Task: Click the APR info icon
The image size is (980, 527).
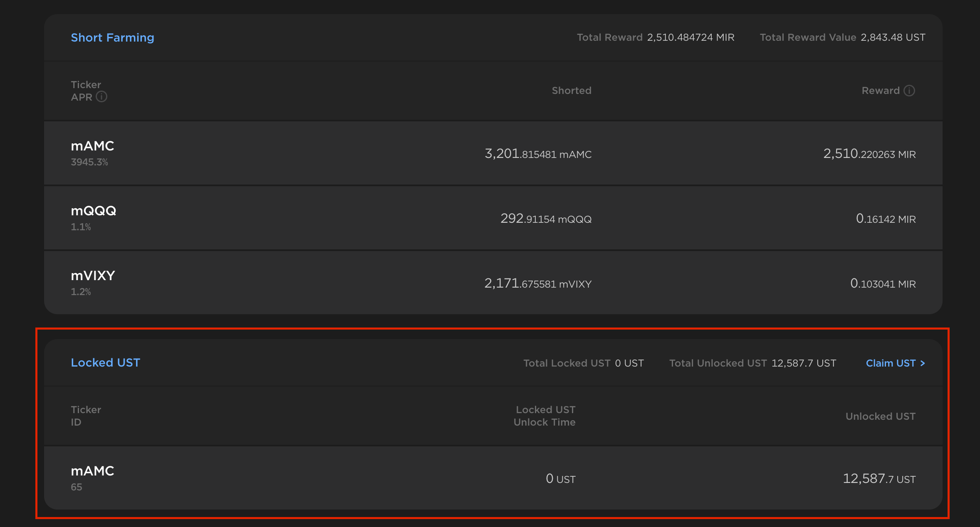Action: [x=101, y=97]
